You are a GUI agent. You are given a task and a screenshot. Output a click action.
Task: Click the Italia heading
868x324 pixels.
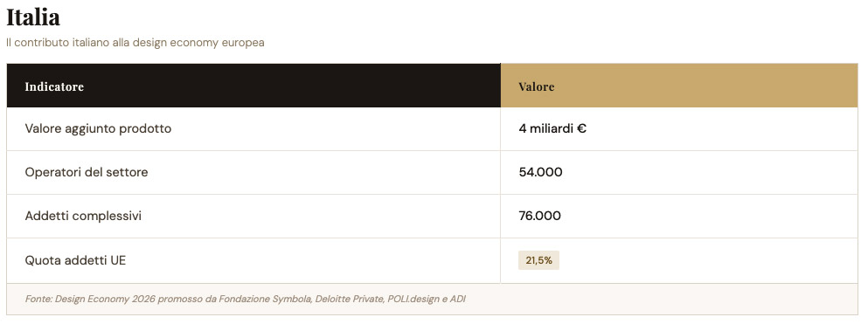point(32,17)
